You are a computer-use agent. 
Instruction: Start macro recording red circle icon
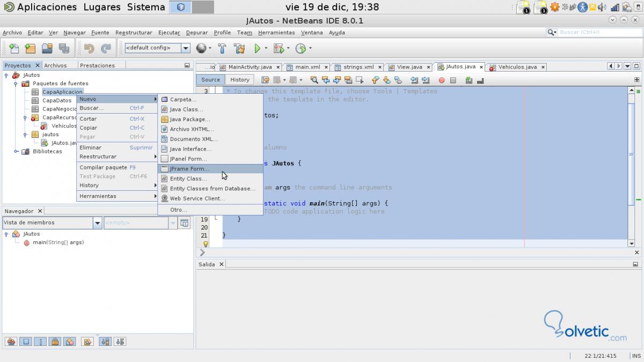point(442,80)
